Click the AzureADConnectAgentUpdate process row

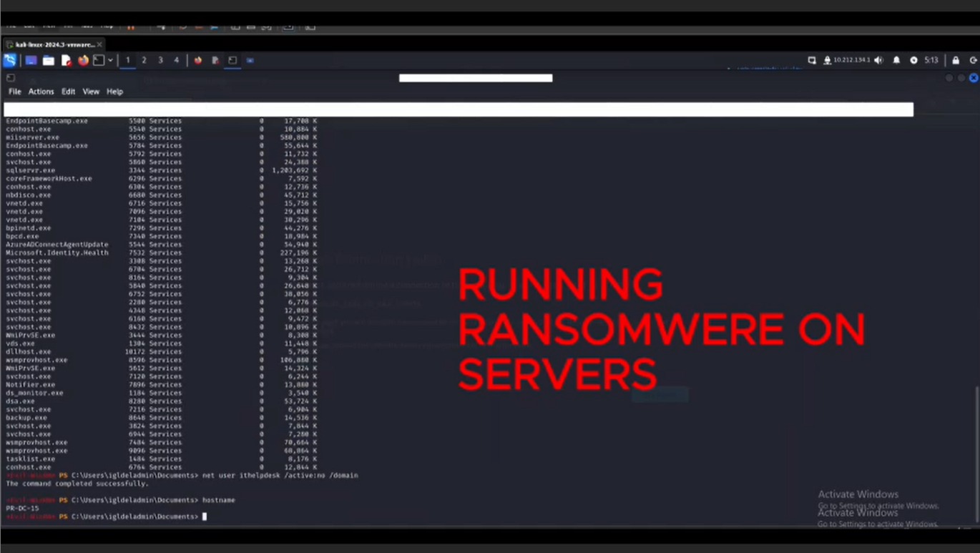pos(161,245)
